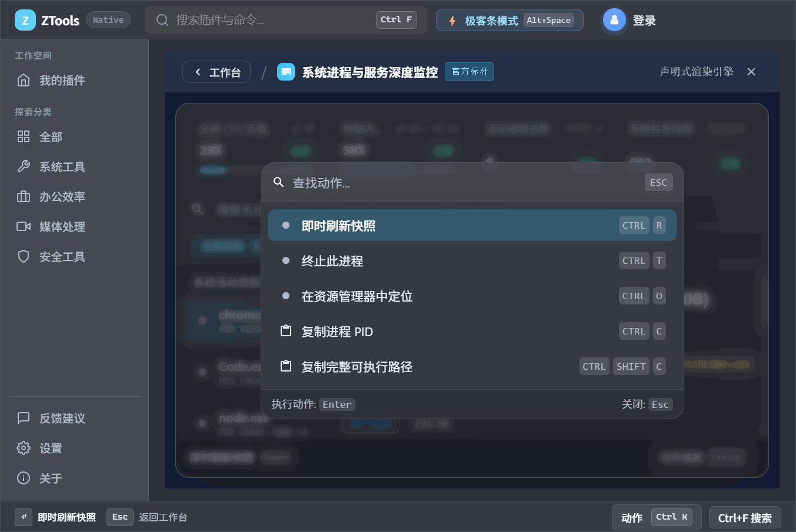
Task: Choose 在资源管理器中定位 action
Action: [472, 296]
